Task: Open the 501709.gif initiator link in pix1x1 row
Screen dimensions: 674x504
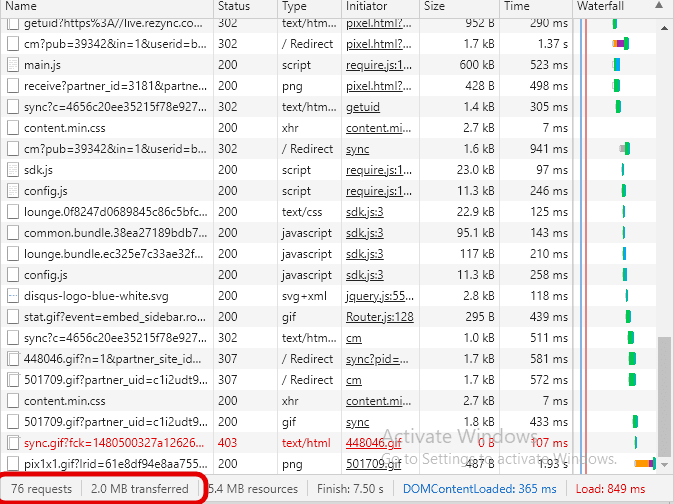Action: (374, 464)
